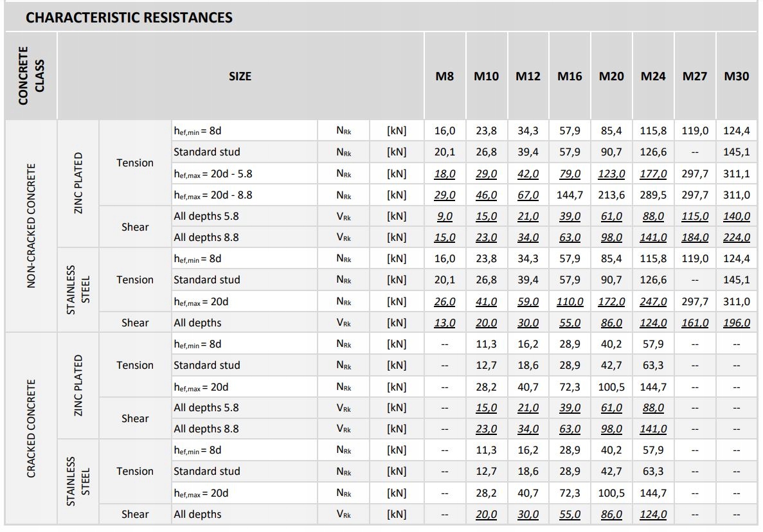Screen dimensions: 763x532
Task: Click the value 213,6 in the M20 column
Action: 611,195
